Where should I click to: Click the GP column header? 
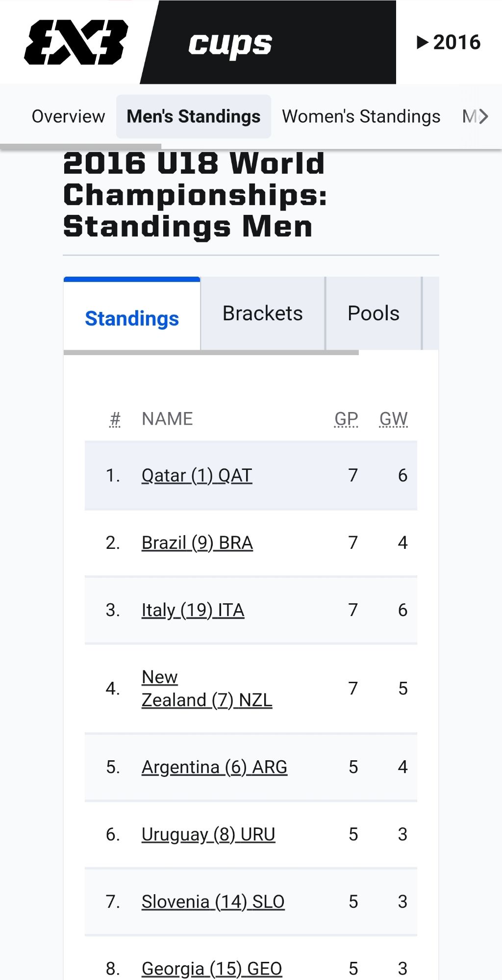[346, 419]
